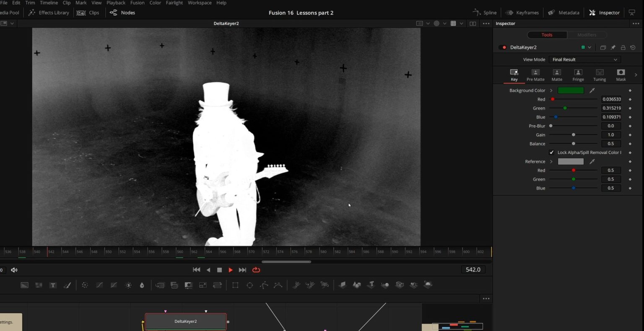Viewport: 644px width, 331px height.
Task: Click the Loop playback button
Action: tap(256, 270)
